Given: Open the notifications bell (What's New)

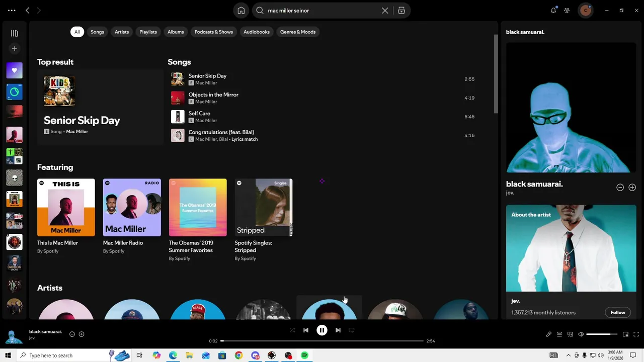Looking at the screenshot, I should pyautogui.click(x=553, y=10).
